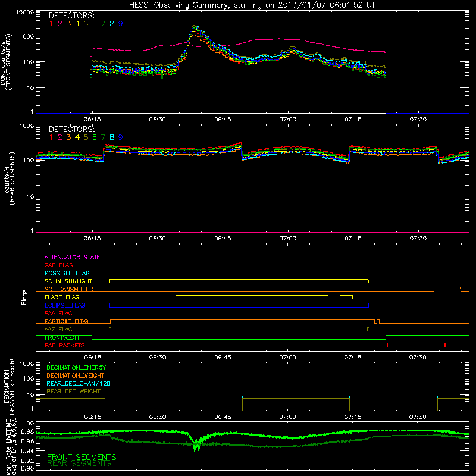Click the FRONTS_OFF flag label
Screen dimensions: 476x476
tap(62, 337)
